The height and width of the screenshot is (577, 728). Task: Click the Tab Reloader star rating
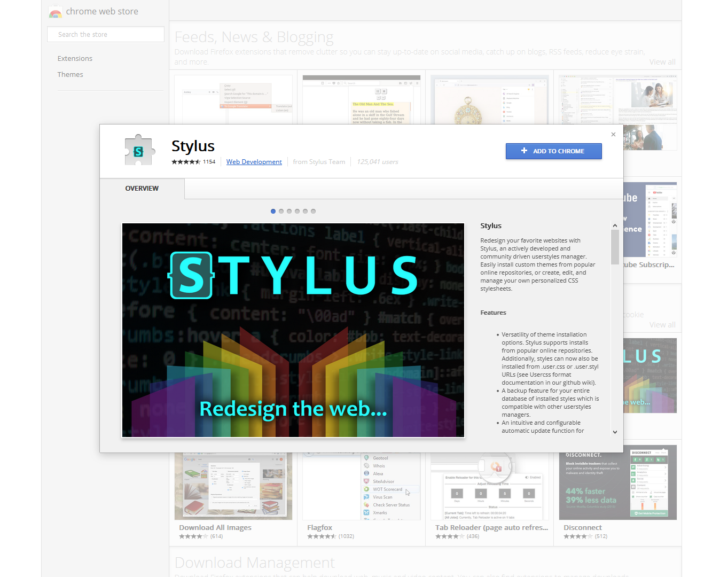pyautogui.click(x=450, y=536)
